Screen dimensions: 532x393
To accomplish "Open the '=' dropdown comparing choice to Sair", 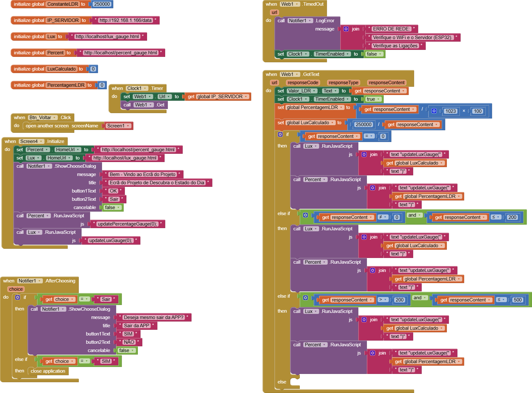I will pyautogui.click(x=84, y=299).
